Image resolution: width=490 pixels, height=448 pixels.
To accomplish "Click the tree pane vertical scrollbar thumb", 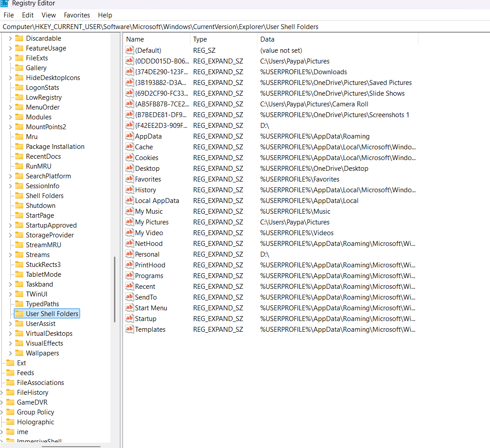I will (115, 289).
